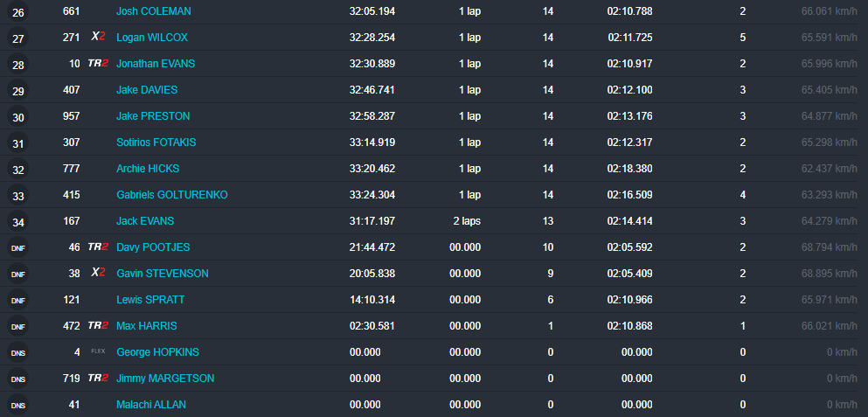
Task: Click the TR2 logo beside Davy POOTJES
Action: pos(98,247)
